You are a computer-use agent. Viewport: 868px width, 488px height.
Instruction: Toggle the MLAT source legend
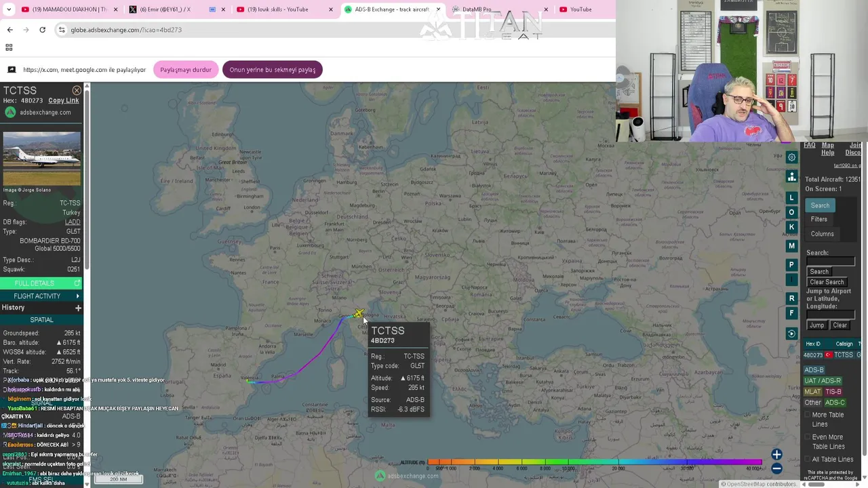click(x=812, y=392)
